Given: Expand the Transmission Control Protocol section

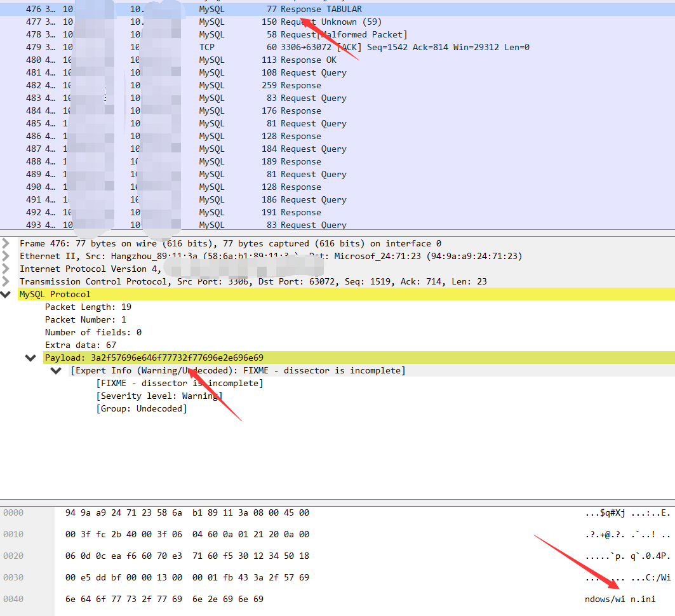Looking at the screenshot, I should coord(6,282).
